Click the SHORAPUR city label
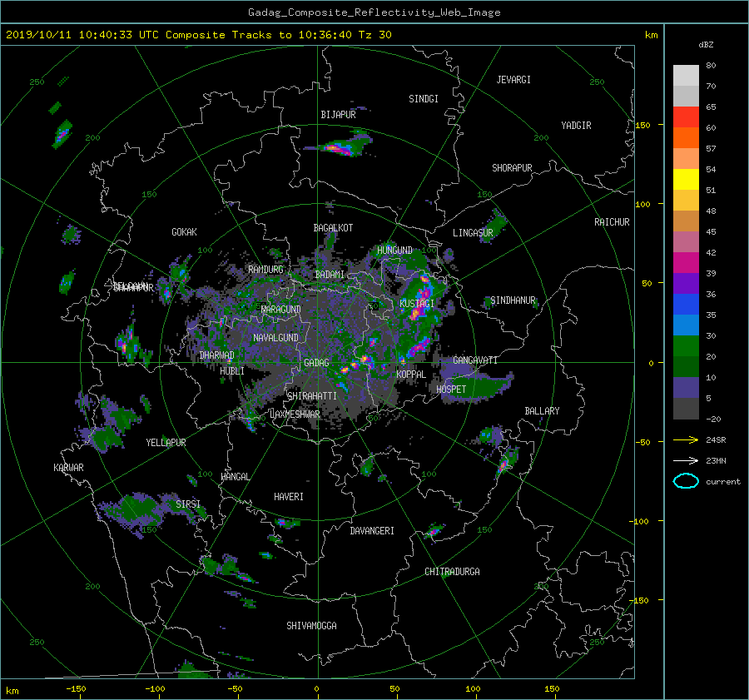 512,168
